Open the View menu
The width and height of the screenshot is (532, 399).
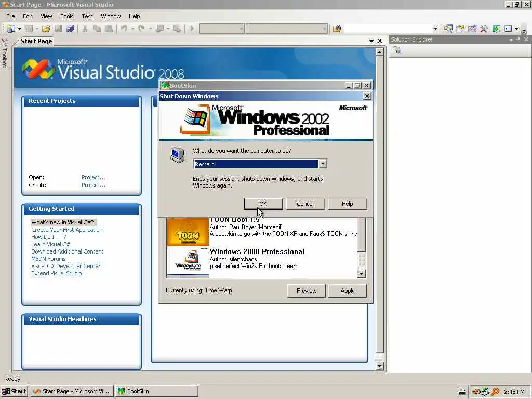tap(46, 16)
